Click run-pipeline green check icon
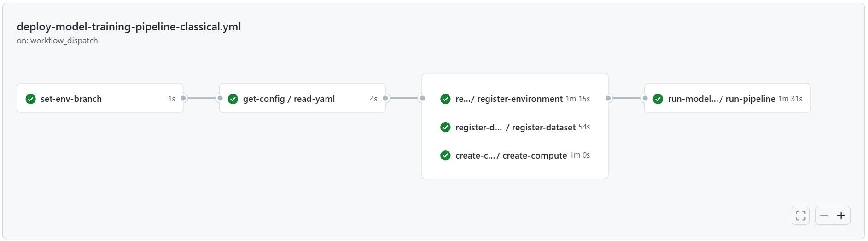 coord(658,99)
